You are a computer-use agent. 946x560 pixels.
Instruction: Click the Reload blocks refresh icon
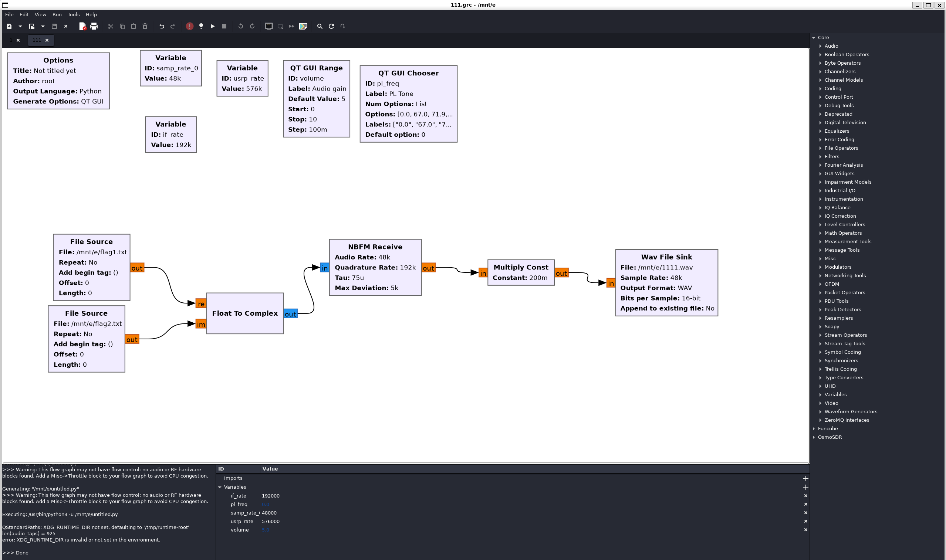331,26
